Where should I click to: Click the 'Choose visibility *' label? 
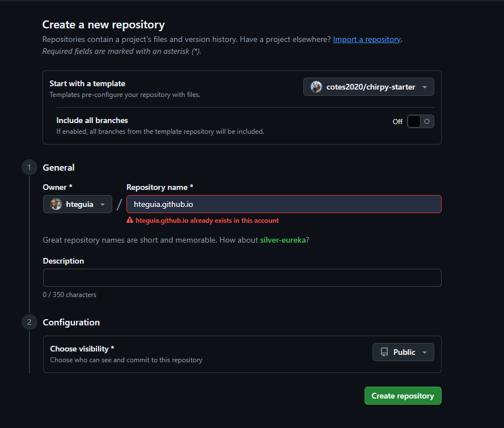click(x=82, y=349)
